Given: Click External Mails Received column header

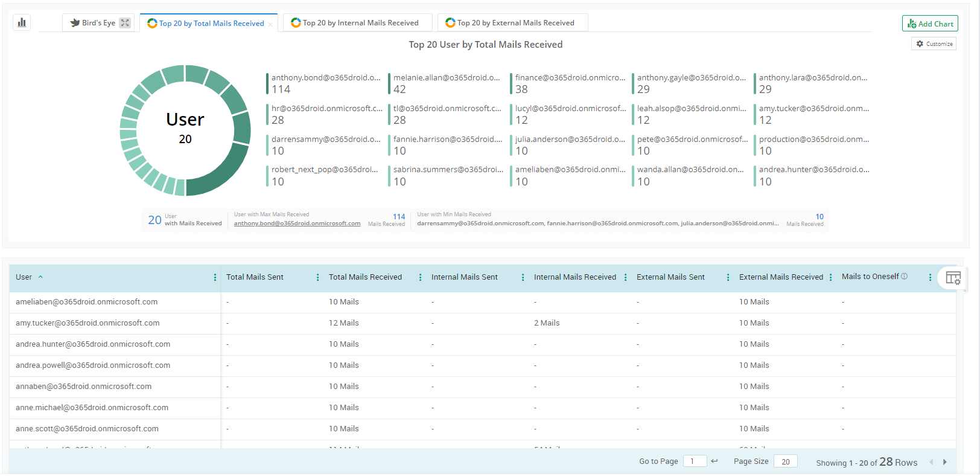Looking at the screenshot, I should coord(781,277).
